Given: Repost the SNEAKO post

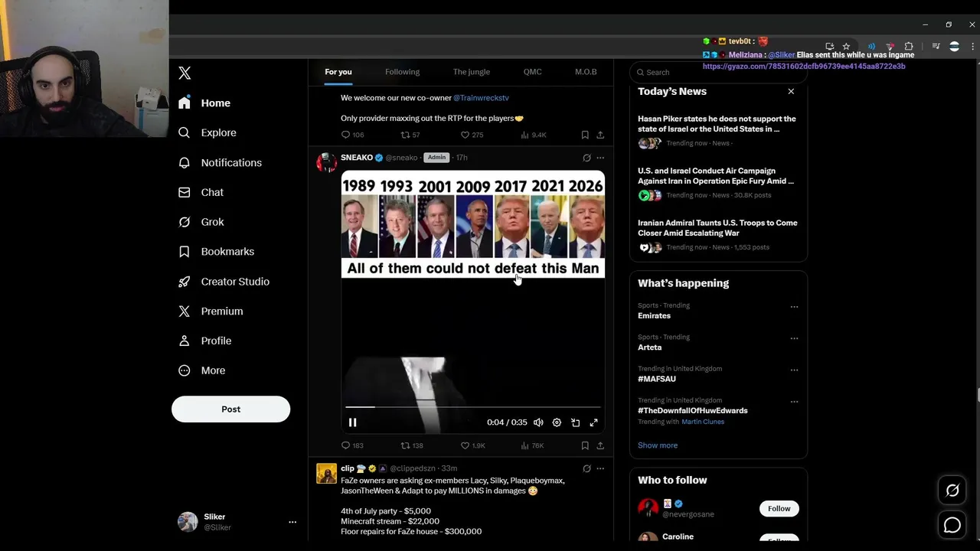Looking at the screenshot, I should [x=412, y=445].
